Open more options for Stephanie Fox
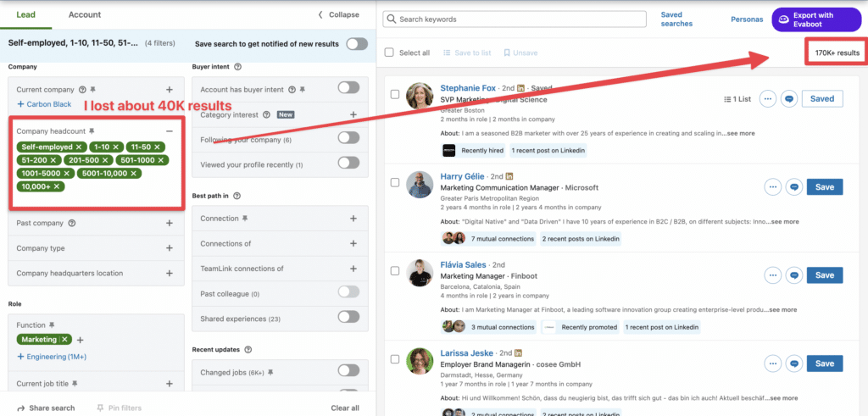The image size is (868, 416). pos(768,99)
